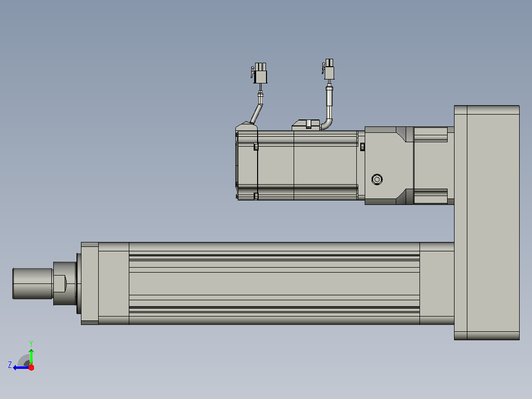Select the circular plug on the gearbox
The width and height of the screenshot is (532, 399).
[x=377, y=179]
